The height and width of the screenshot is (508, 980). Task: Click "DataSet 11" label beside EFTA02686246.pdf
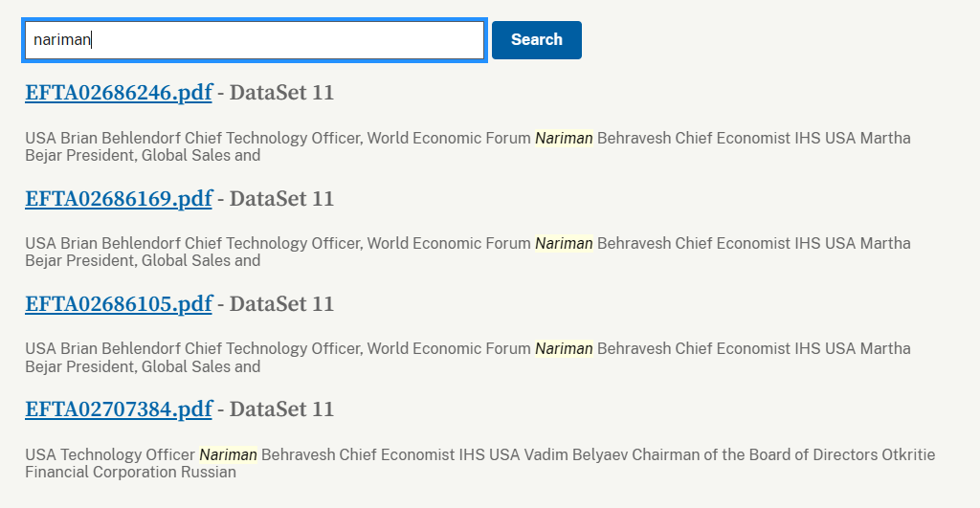(x=281, y=93)
